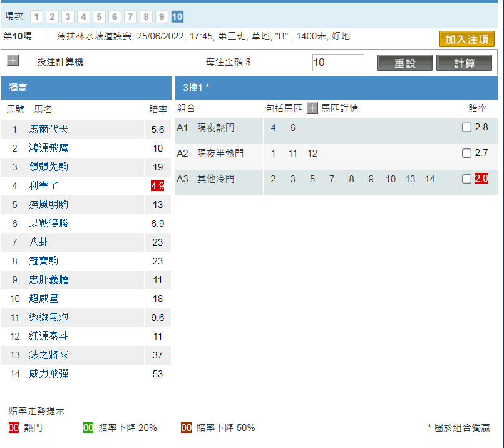Switch to race 5 tab

click(x=99, y=17)
